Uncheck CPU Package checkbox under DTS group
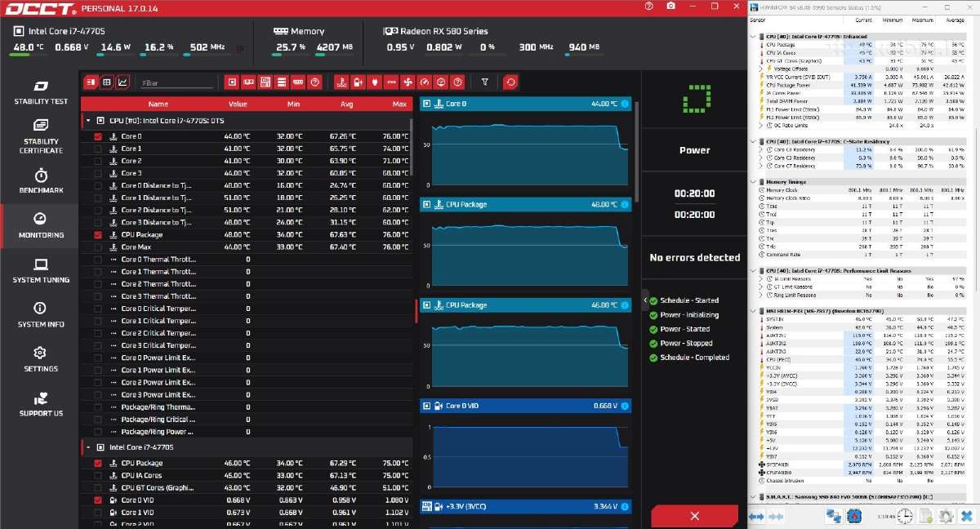Screen dimensions: 980x529 (x=98, y=234)
